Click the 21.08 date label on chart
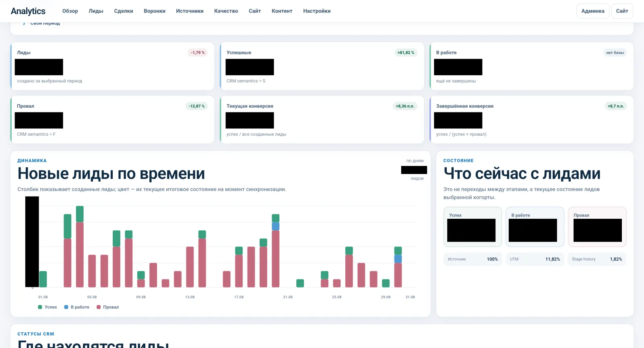This screenshot has height=348, width=644. coord(288,297)
